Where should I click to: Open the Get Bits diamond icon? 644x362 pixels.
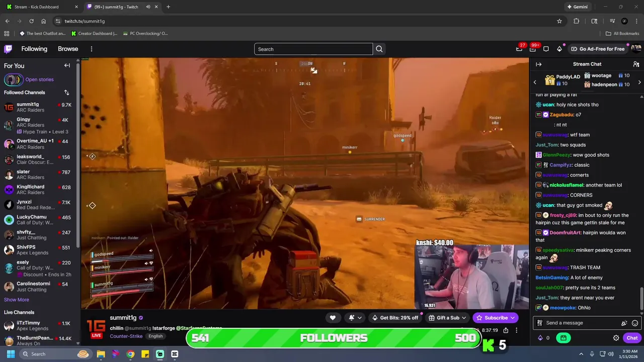pos(559,49)
